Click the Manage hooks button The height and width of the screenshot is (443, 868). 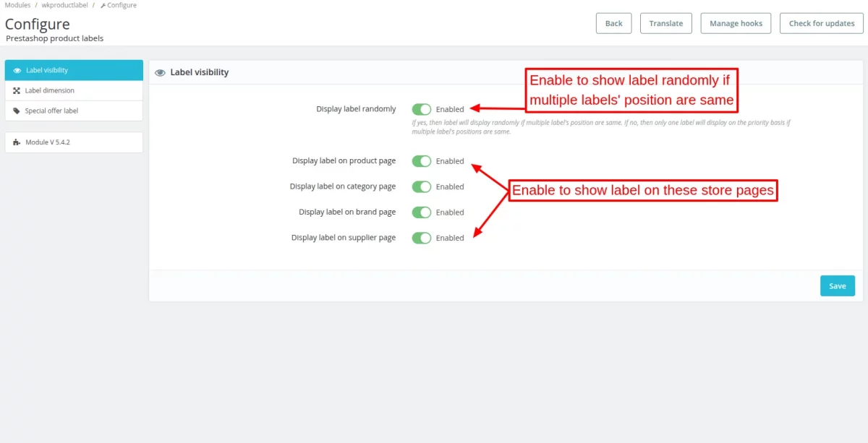[x=736, y=23]
